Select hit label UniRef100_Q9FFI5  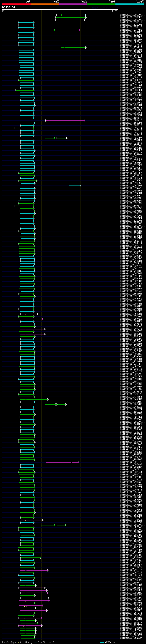point(131,570)
